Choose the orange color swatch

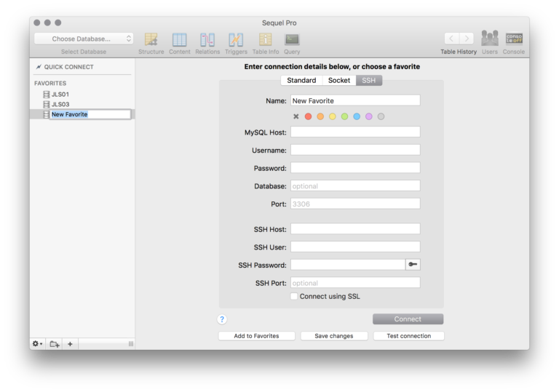[x=320, y=116]
